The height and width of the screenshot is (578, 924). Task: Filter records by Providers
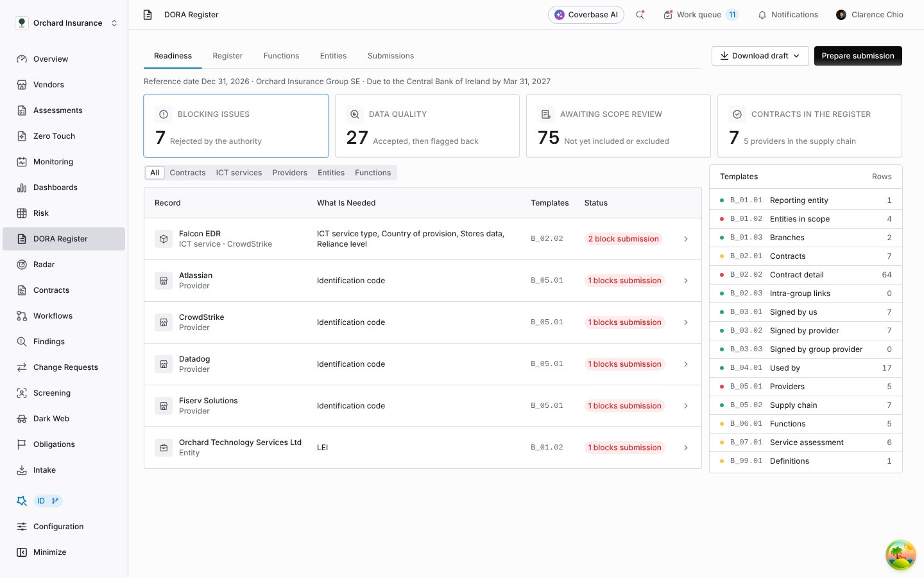[x=289, y=173]
